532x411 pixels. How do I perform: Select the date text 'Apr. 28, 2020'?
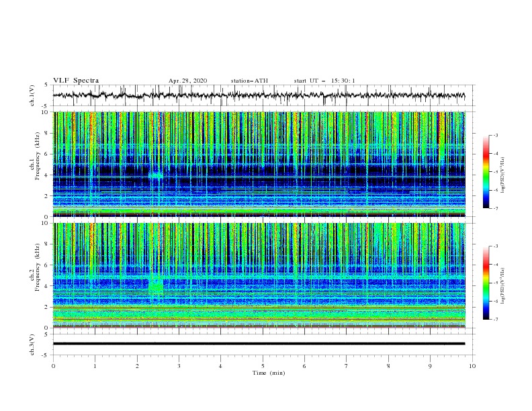[187, 81]
